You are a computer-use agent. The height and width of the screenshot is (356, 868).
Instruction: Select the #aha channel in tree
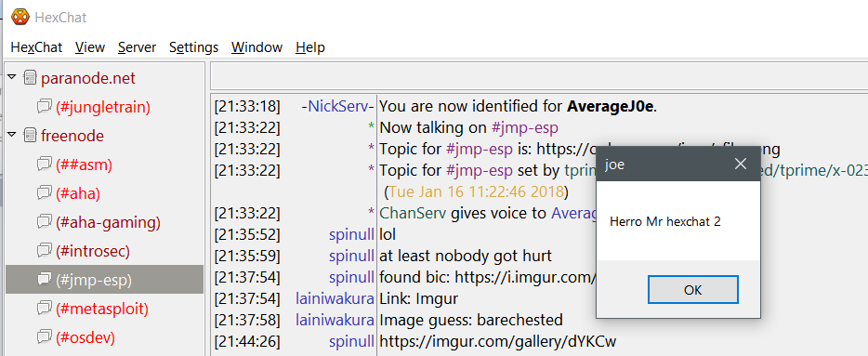pos(77,193)
